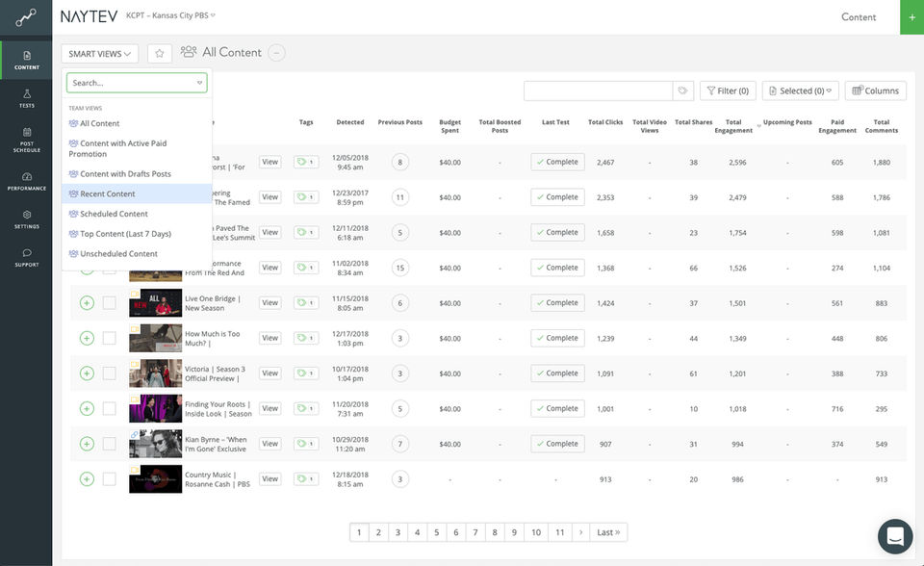Open tag badge in Country Music row
Viewport: 924px width, 566px height.
pyautogui.click(x=306, y=478)
